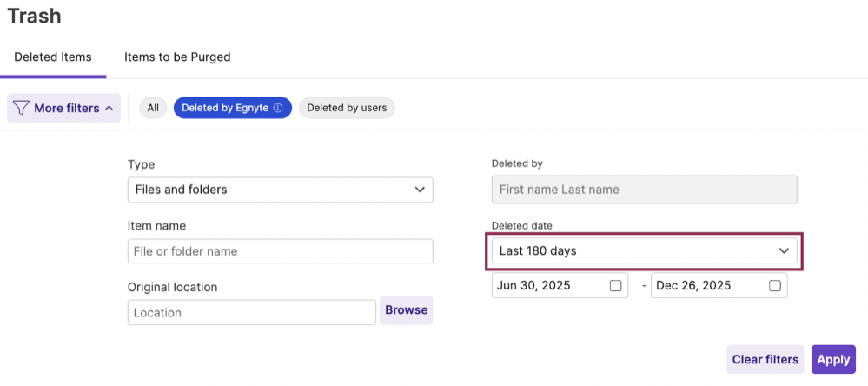The height and width of the screenshot is (386, 868).
Task: Select the Deleted by users chip
Action: pos(347,108)
